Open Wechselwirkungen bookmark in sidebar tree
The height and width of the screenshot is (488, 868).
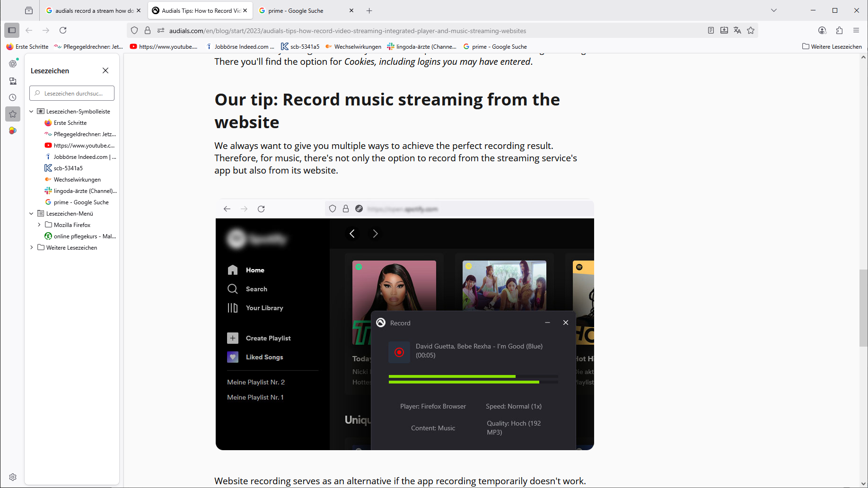point(73,180)
